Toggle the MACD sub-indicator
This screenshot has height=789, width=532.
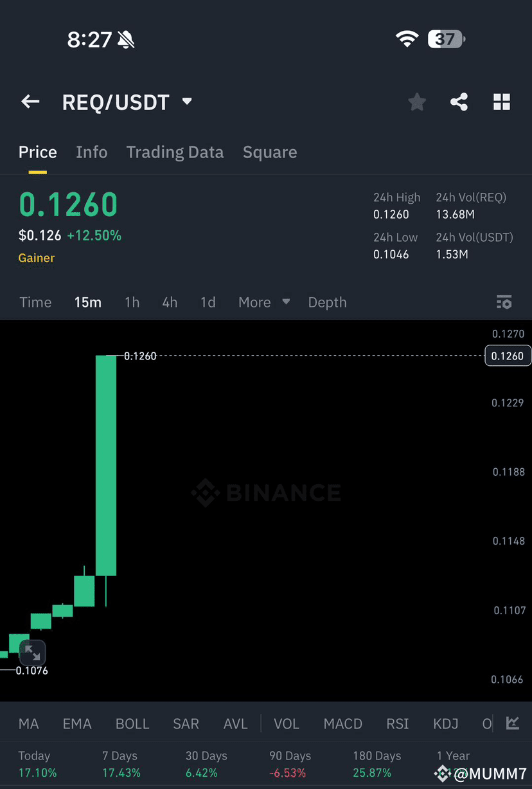(x=343, y=724)
